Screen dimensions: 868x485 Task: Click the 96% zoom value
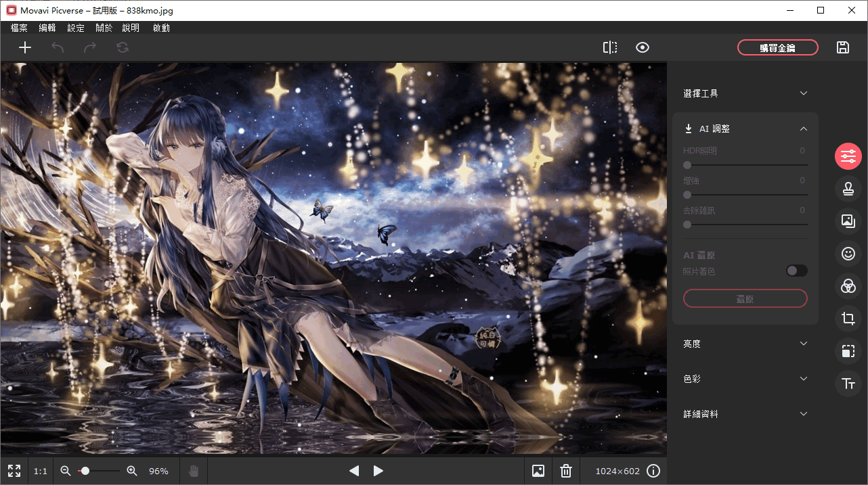pyautogui.click(x=158, y=471)
